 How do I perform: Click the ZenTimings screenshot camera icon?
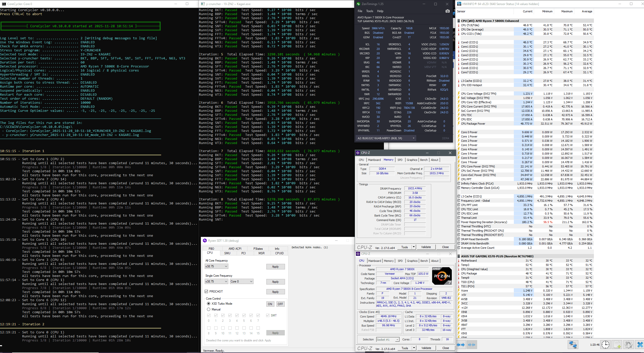447,11
